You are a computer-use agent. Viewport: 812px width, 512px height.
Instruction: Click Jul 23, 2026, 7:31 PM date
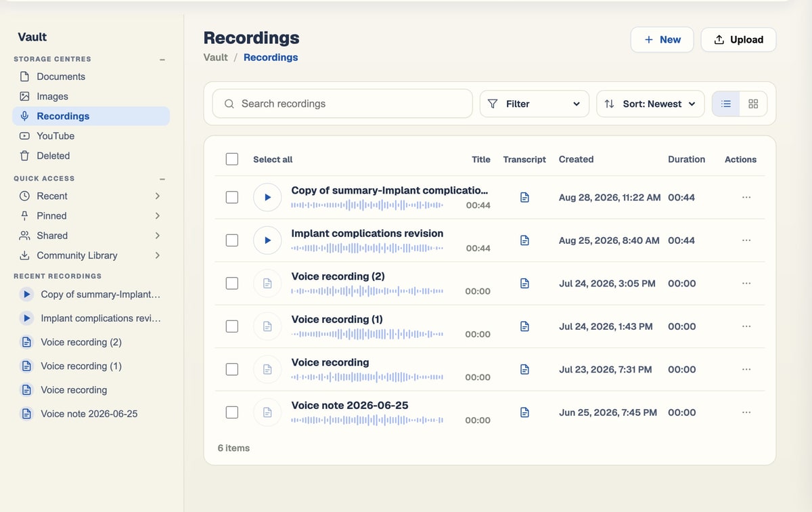[x=606, y=369]
